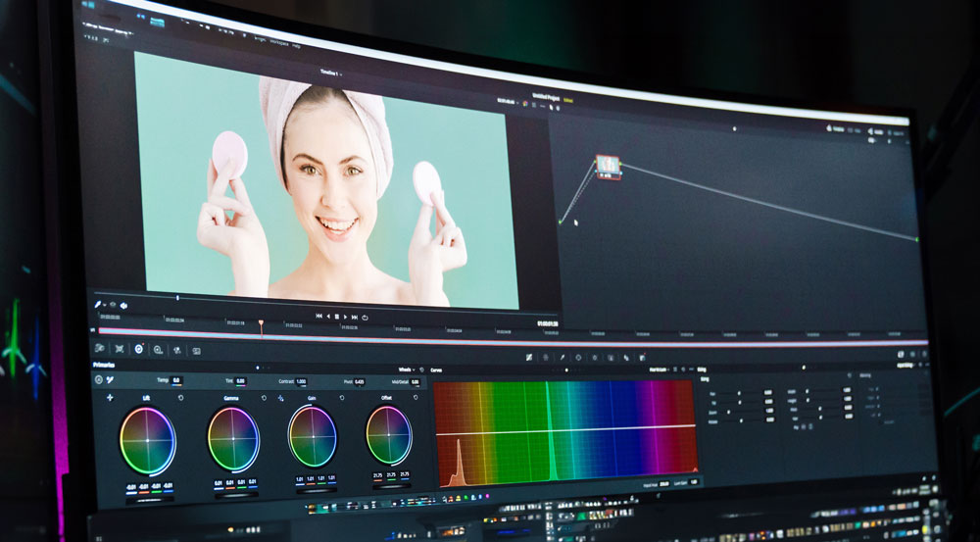
Task: Click the Pan slider in Sizing
Action: (x=738, y=394)
